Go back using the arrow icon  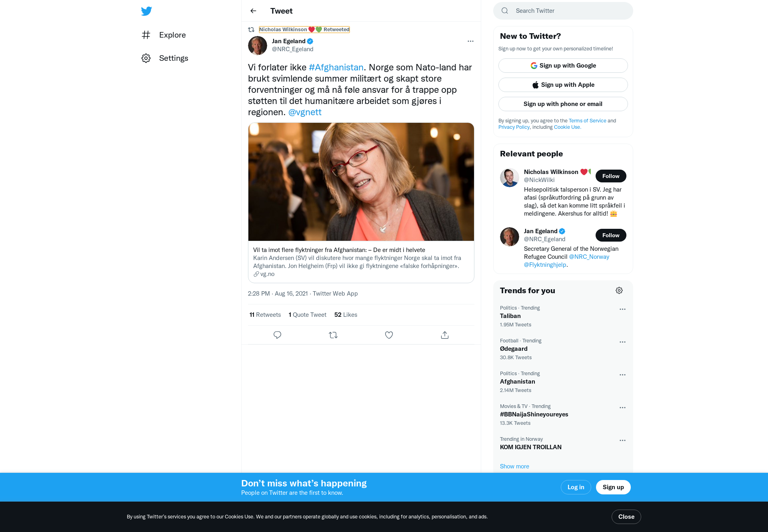pyautogui.click(x=253, y=11)
